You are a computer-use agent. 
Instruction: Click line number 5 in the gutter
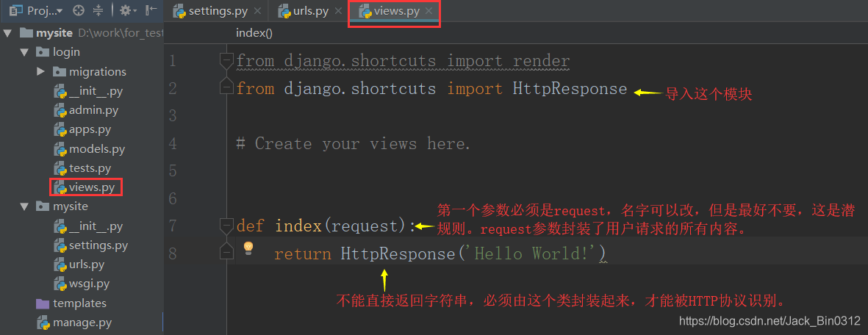tap(172, 171)
